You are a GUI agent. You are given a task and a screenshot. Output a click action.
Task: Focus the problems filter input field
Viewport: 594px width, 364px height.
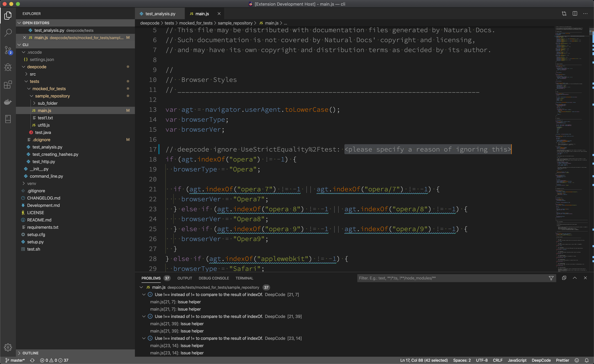(451, 278)
